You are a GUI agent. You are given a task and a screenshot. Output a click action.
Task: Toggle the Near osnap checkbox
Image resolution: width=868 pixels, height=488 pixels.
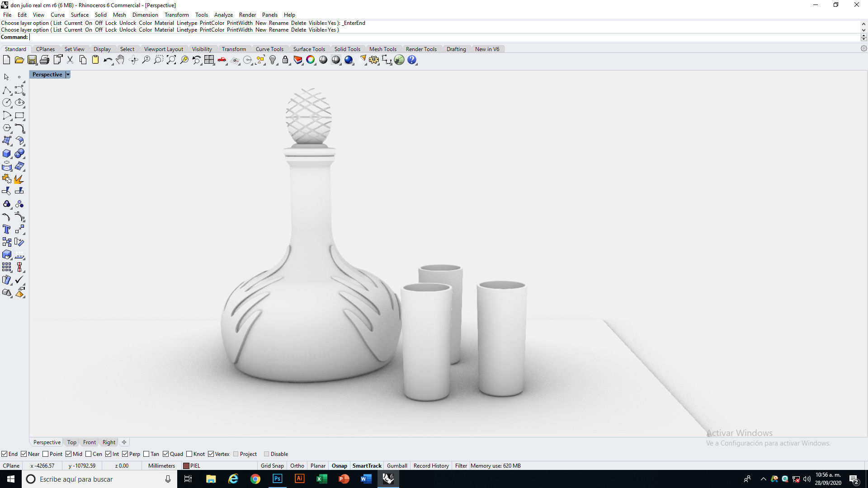pyautogui.click(x=24, y=454)
